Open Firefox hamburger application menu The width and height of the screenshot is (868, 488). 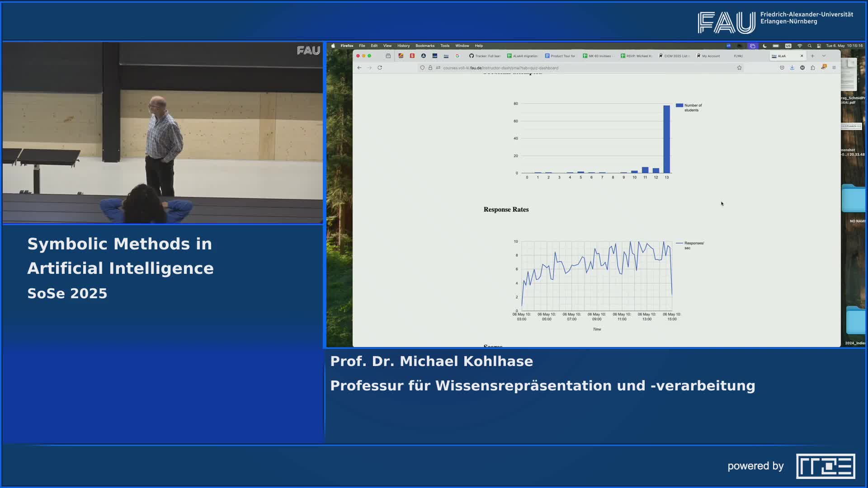click(834, 68)
